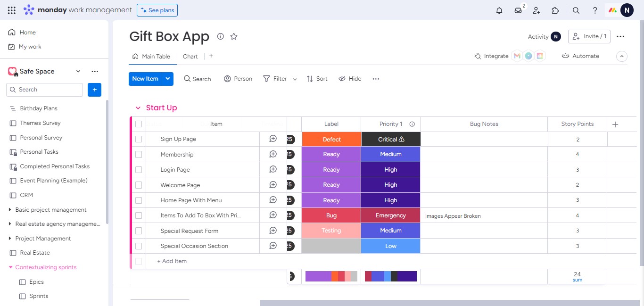Click the Gmail integration icon
This screenshot has width=644, height=306.
tap(517, 56)
